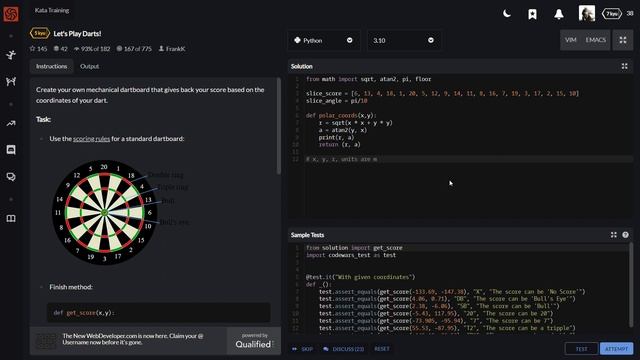Image resolution: width=640 pixels, height=360 pixels.
Task: Open the Discussions bubbles sidebar icon
Action: (x=11, y=177)
